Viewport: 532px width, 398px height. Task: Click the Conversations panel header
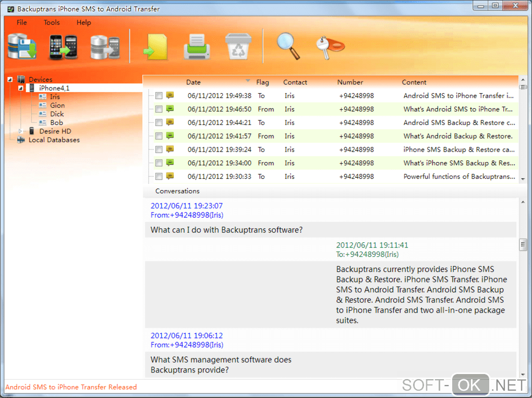click(177, 191)
